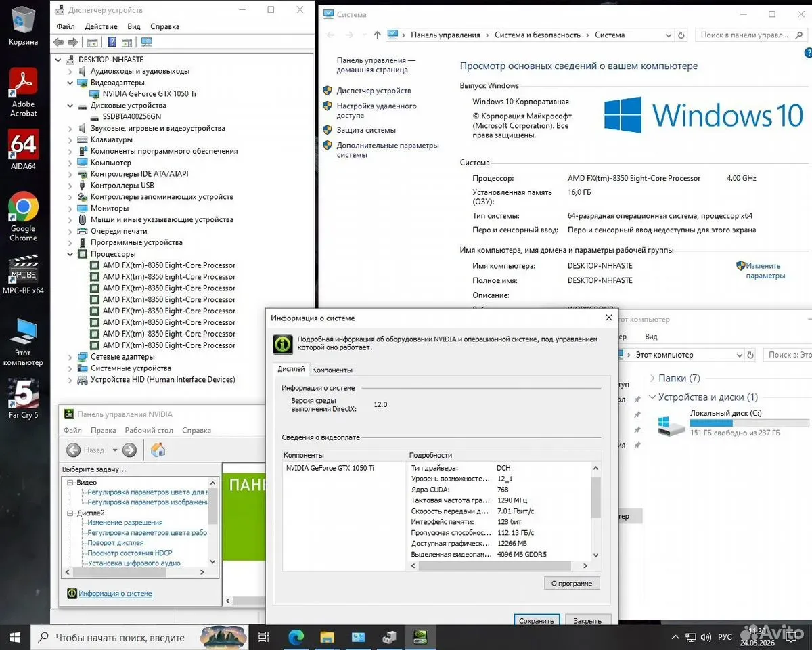Collapse the DESKTOP-NHFASTE root node
The width and height of the screenshot is (812, 650).
59,60
